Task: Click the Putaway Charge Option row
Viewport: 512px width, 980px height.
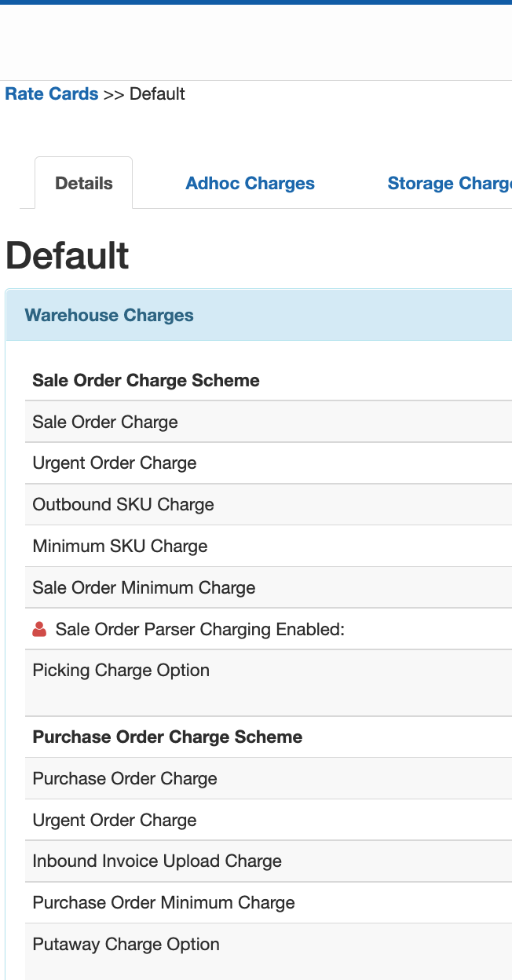Action: pyautogui.click(x=126, y=945)
